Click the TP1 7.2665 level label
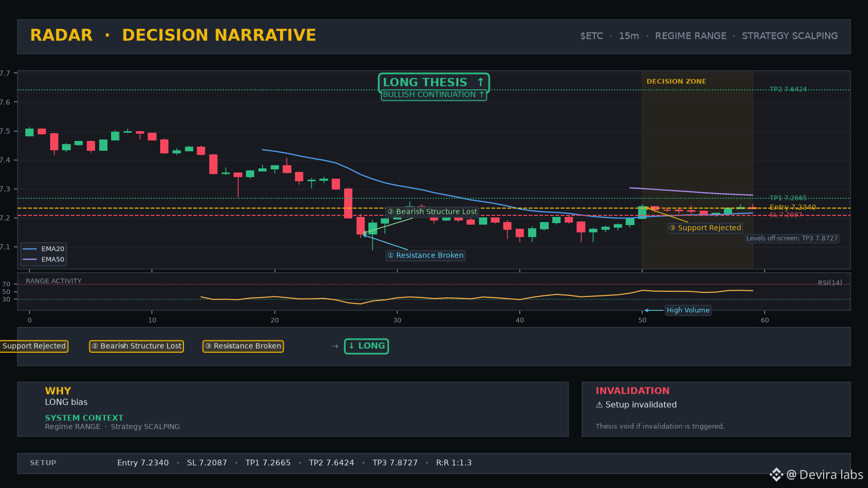 click(x=788, y=198)
